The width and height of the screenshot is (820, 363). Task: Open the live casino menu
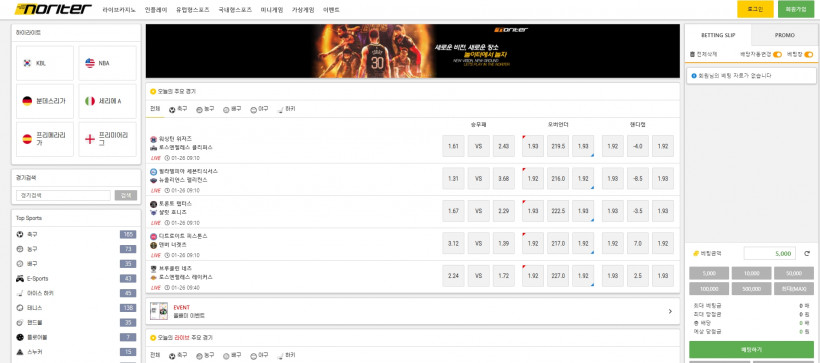pos(119,9)
